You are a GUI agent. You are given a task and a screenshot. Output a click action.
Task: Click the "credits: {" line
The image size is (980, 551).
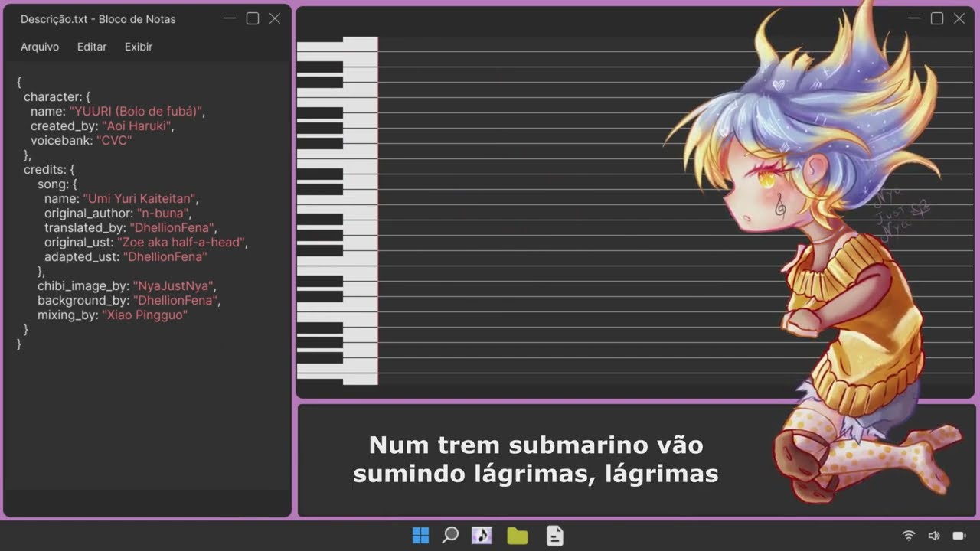[49, 170]
